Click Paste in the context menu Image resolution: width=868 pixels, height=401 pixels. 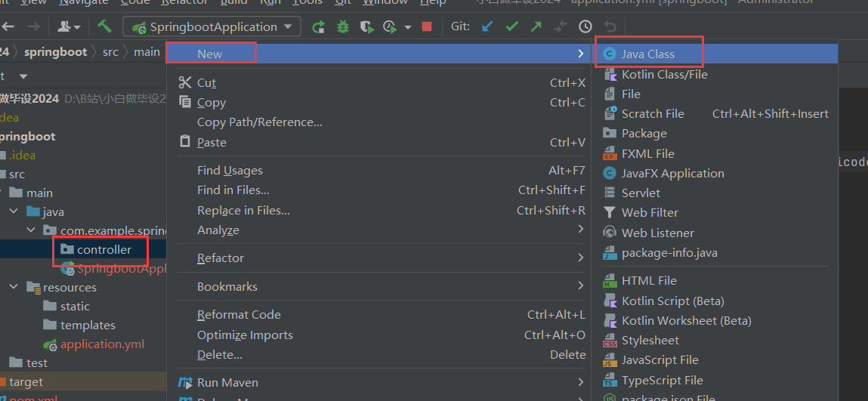tap(379, 143)
